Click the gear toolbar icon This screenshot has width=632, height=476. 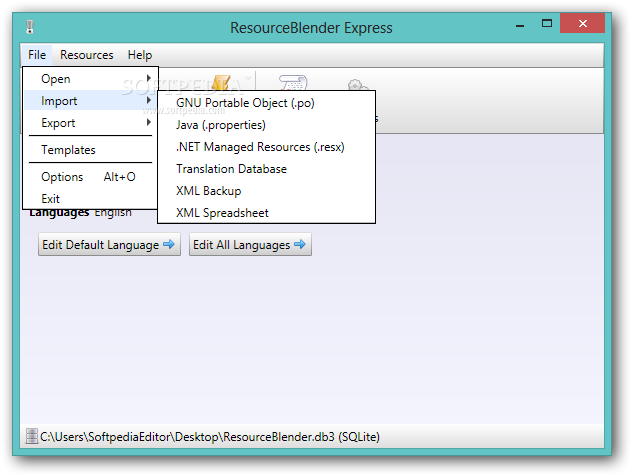(357, 85)
